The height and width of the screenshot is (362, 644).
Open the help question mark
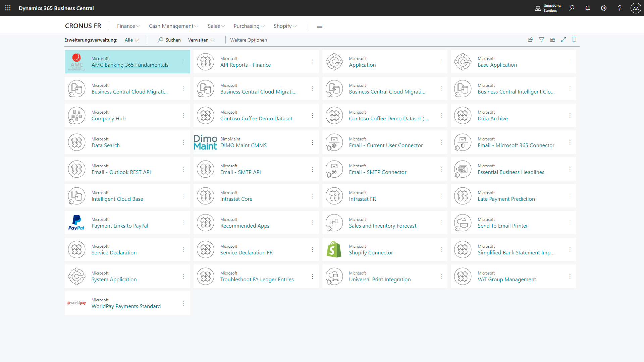point(620,8)
